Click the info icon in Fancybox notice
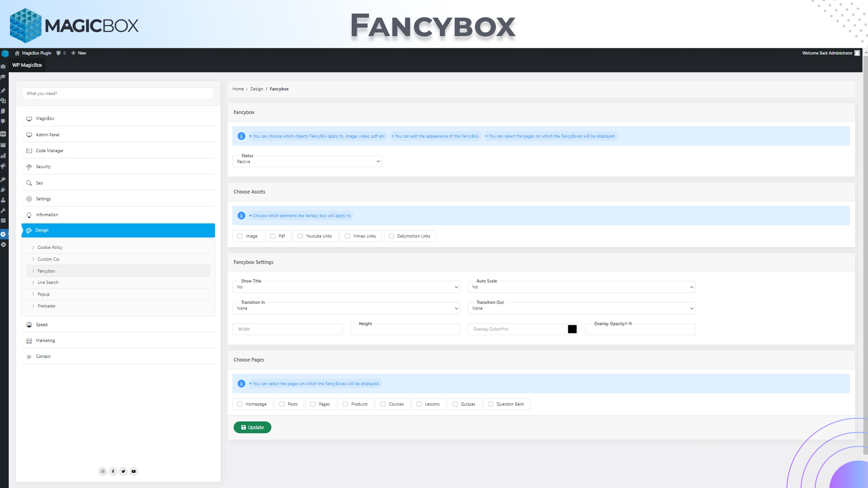868x488 pixels. pos(241,136)
